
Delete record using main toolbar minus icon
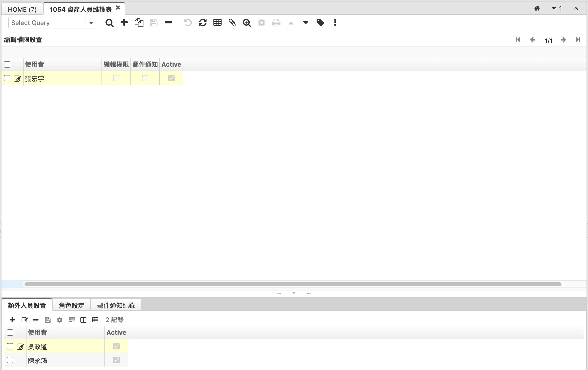click(168, 23)
